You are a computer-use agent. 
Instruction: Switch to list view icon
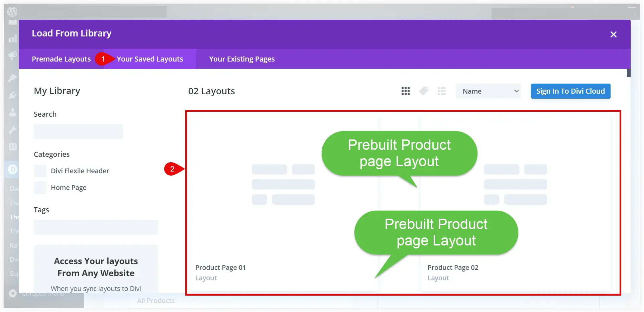pos(441,91)
